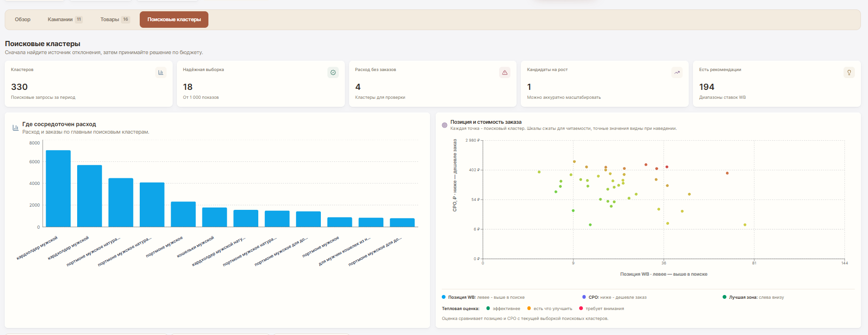This screenshot has width=868, height=335.
Task: Select the Поисковые кластеры tab
Action: pos(174,19)
